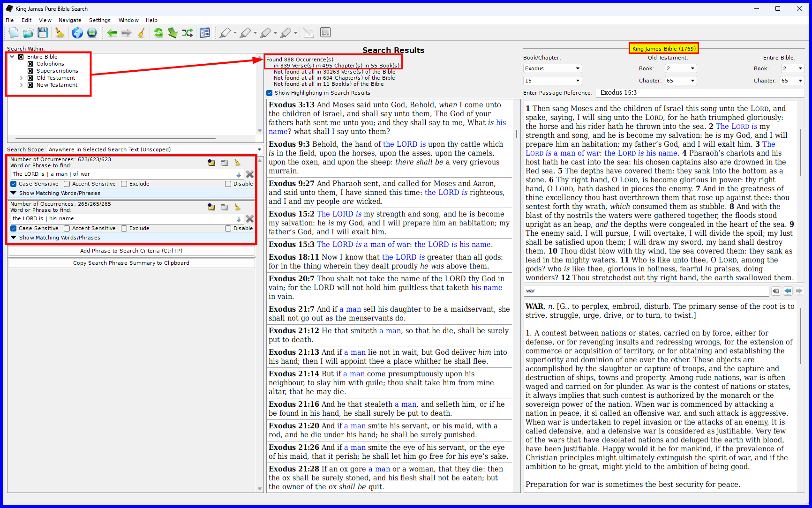This screenshot has height=508, width=812.
Task: Click the globe icon in the toolbar
Action: [77, 33]
